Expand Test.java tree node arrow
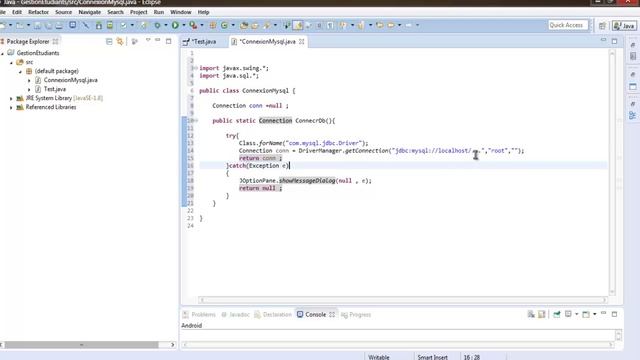The width and height of the screenshot is (640, 360). click(29, 89)
